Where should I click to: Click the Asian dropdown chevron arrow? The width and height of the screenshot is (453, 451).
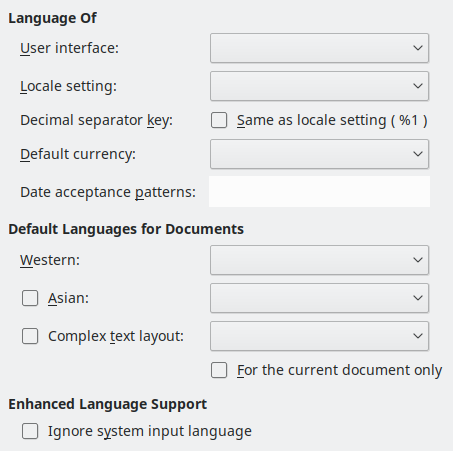(418, 298)
